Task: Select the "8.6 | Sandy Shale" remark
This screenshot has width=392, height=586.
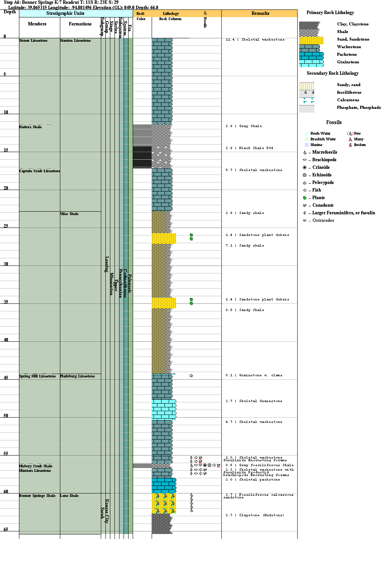Action: [245, 310]
